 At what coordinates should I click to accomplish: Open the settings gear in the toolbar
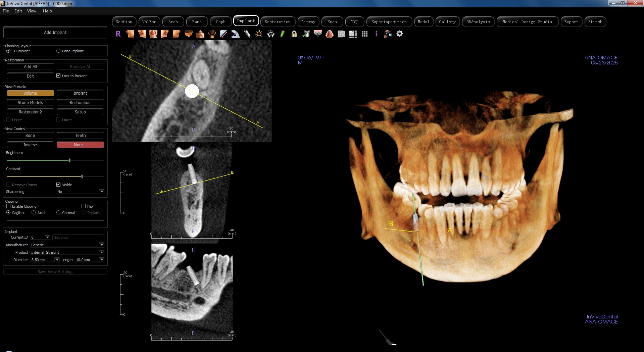point(399,34)
